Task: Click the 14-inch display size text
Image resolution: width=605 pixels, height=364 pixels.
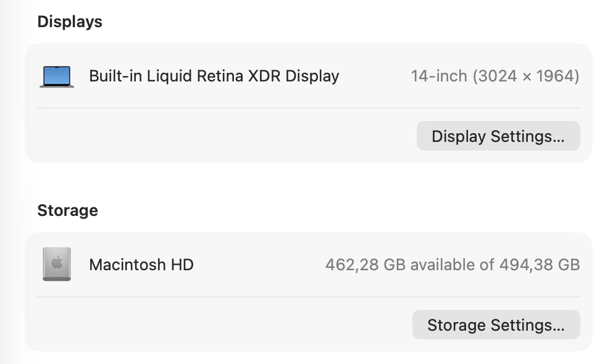Action: pos(439,77)
